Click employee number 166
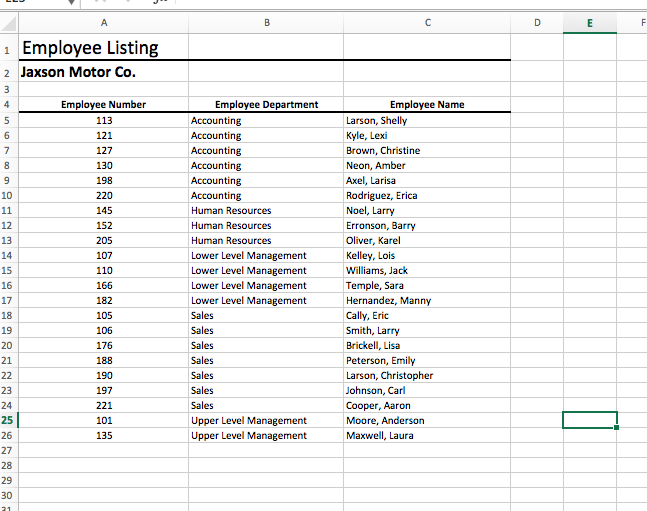This screenshot has height=511, width=647. (x=104, y=285)
